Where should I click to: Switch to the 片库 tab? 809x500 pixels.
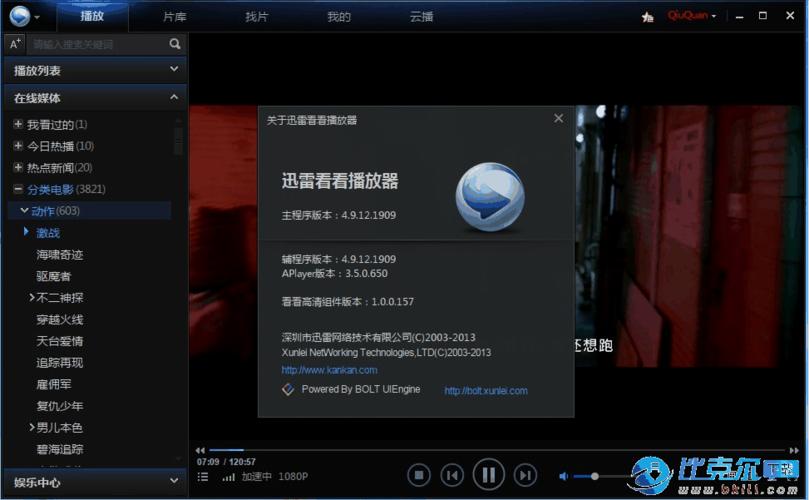(x=174, y=17)
